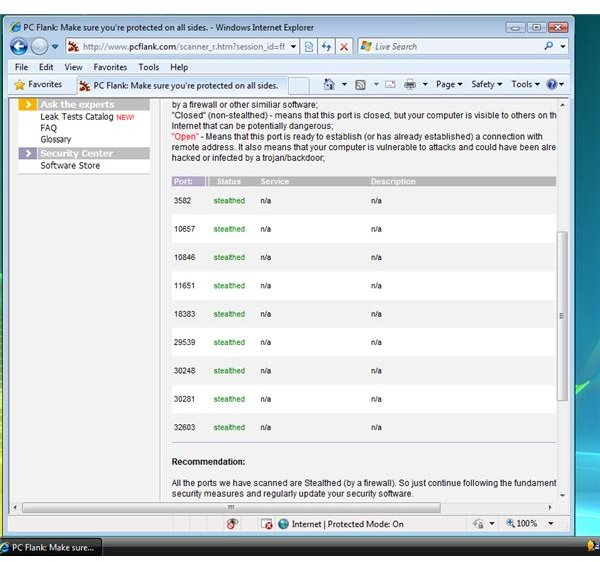Print the page with the printer icon
This screenshot has height=562, width=600.
410,84
